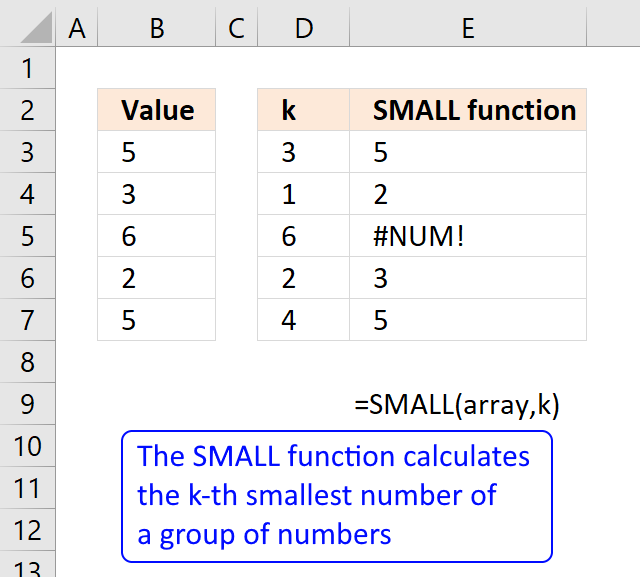
Task: Select row 7 header
Action: pos(27,320)
